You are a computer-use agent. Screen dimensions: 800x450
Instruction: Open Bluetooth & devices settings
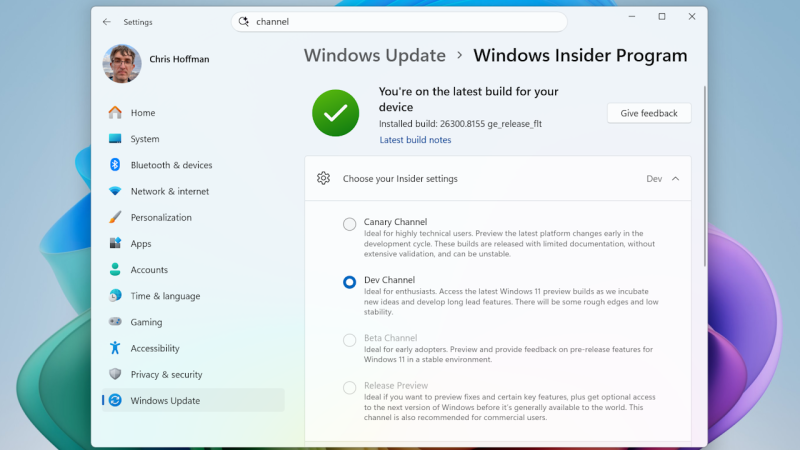coord(171,165)
